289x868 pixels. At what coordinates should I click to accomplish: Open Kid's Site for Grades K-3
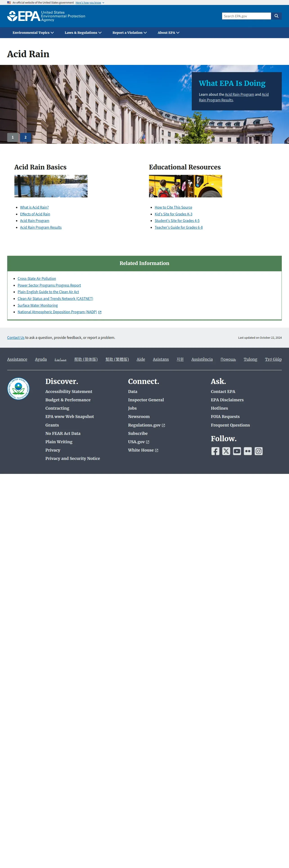(173, 214)
